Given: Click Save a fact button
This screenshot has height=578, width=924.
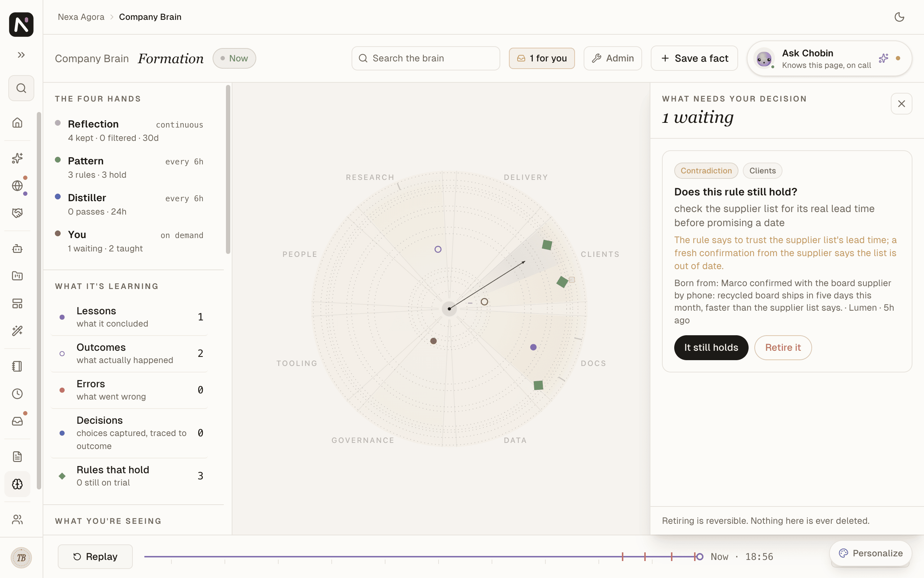Looking at the screenshot, I should 694,58.
